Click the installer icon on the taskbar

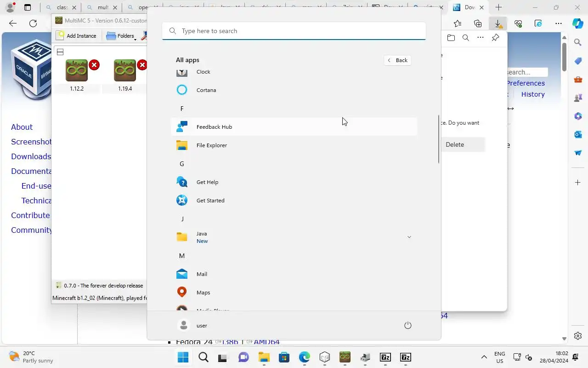(x=365, y=357)
